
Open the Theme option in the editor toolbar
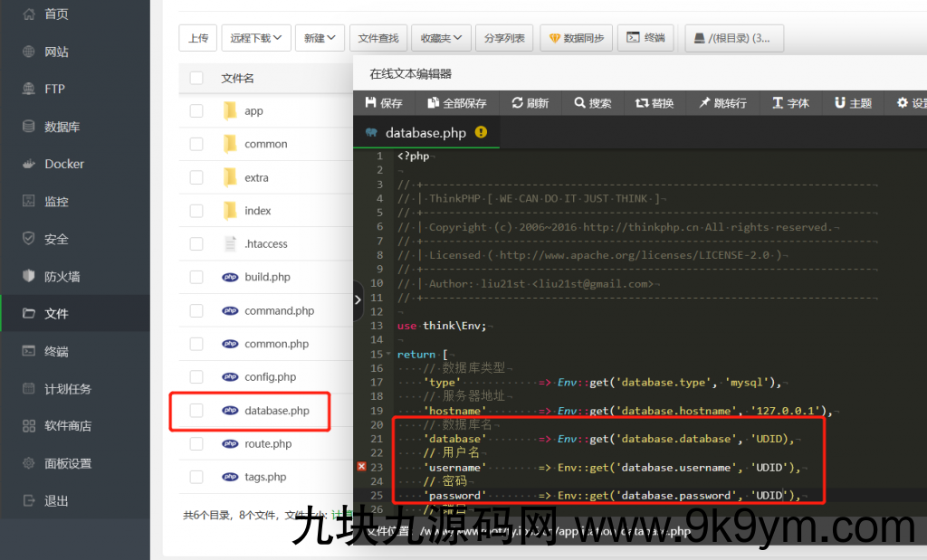pyautogui.click(x=840, y=103)
